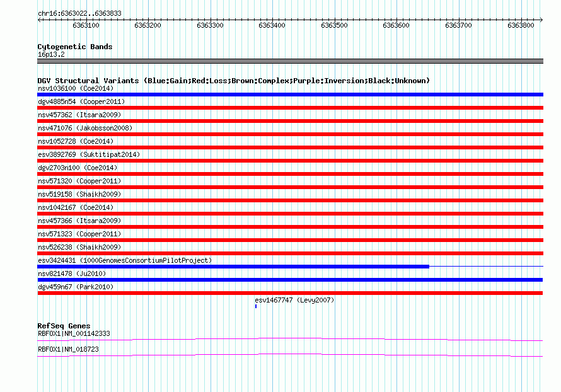This screenshot has width=561, height=392.
Task: Click the red bar for nsv571323
Action: click(x=290, y=240)
